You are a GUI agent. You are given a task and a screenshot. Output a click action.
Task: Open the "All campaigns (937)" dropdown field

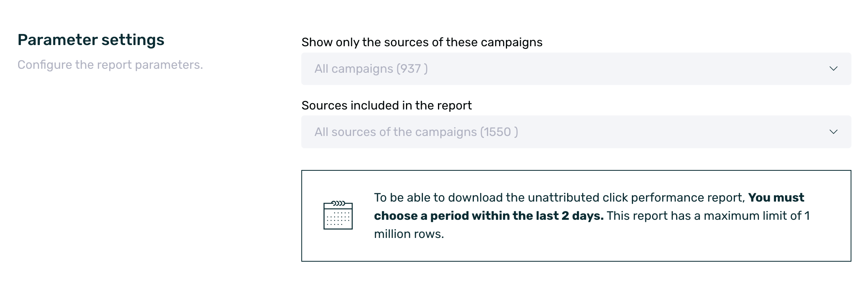click(553, 69)
